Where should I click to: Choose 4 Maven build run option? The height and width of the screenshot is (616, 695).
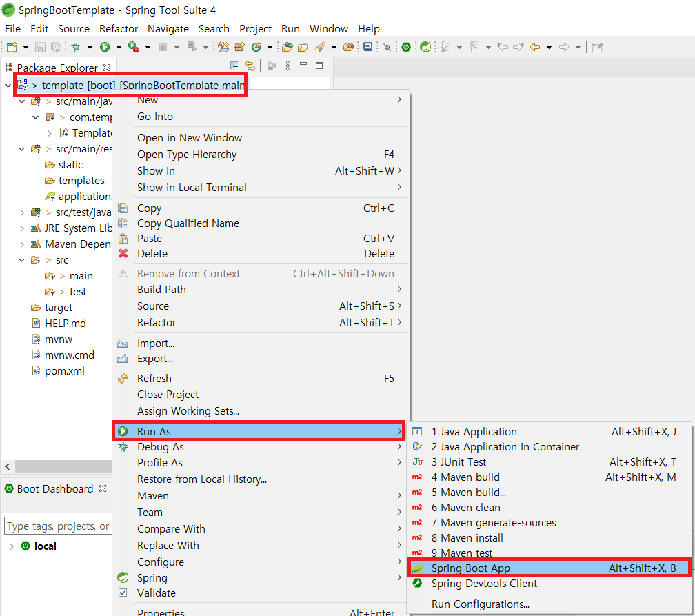click(x=549, y=477)
